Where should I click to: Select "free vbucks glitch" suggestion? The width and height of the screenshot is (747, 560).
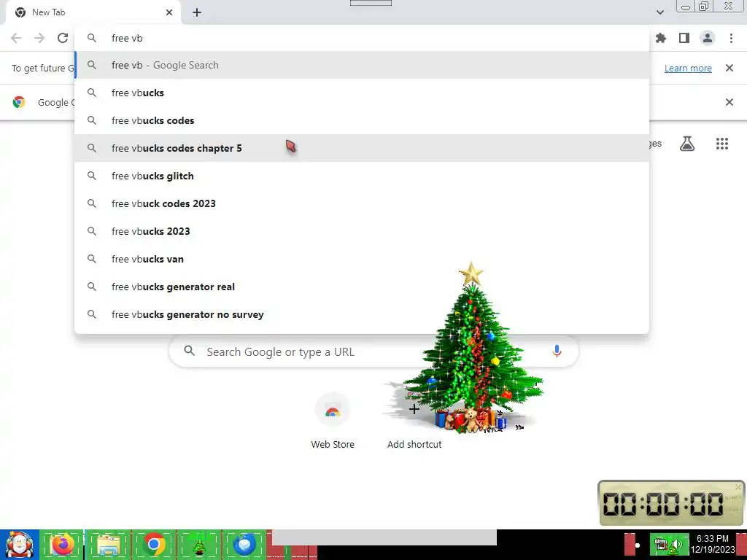click(362, 176)
